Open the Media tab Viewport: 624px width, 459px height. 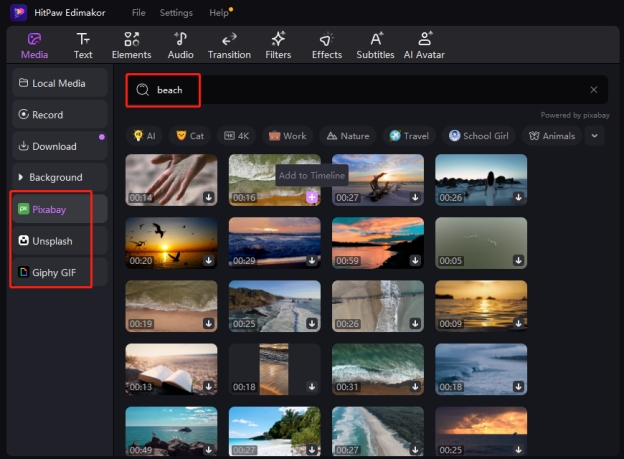point(34,46)
